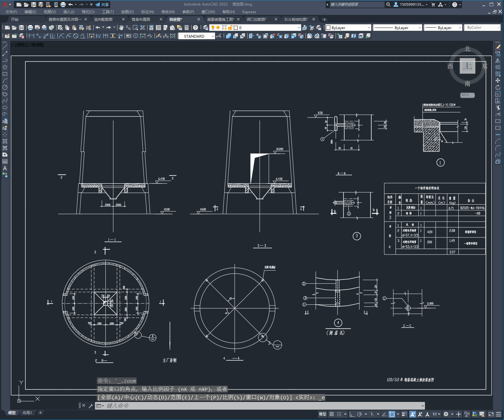This screenshot has height=420, width=504.
Task: Toggle Object Snap in status bar
Action: click(x=392, y=414)
